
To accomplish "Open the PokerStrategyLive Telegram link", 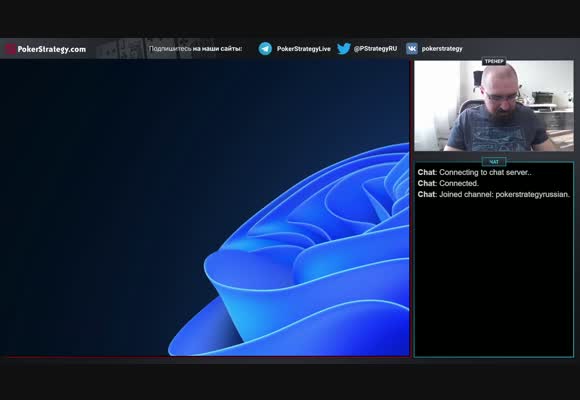I will pos(303,49).
